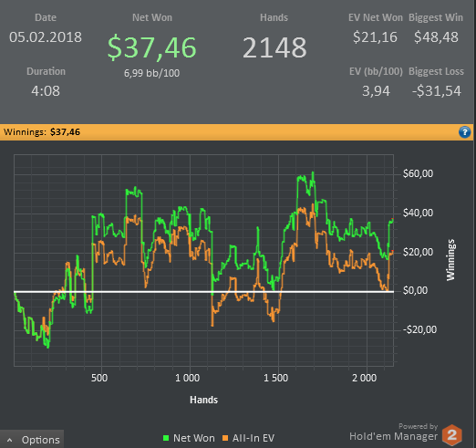Image resolution: width=476 pixels, height=448 pixels.
Task: Click the orange All-In EV legend swatch
Action: tap(225, 438)
